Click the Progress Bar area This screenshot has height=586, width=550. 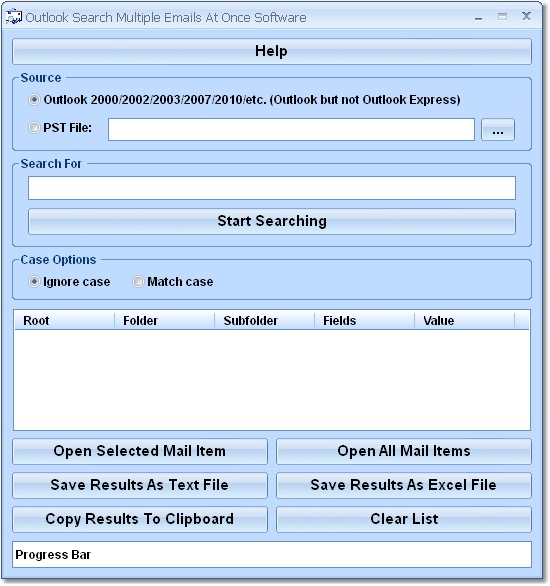coord(272,555)
